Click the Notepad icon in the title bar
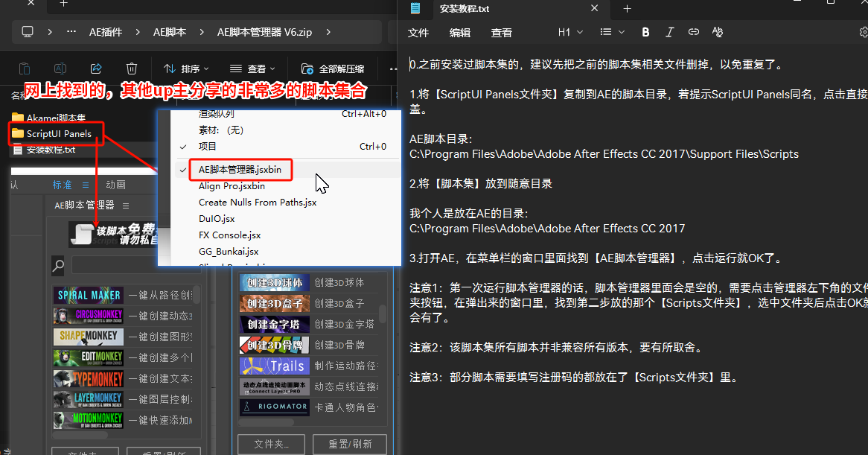 point(415,8)
